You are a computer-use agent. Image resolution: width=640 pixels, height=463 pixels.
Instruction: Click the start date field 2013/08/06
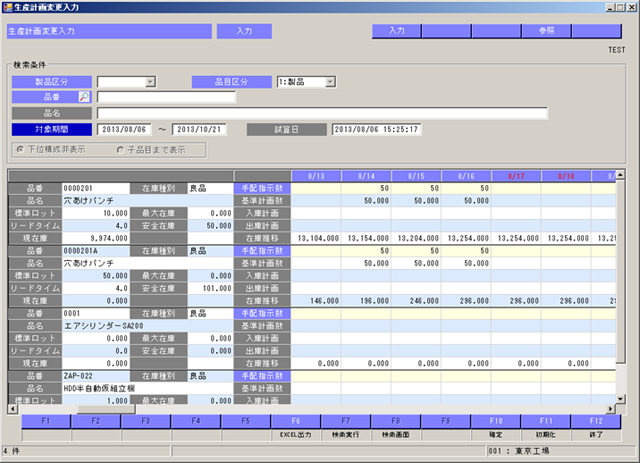(124, 129)
